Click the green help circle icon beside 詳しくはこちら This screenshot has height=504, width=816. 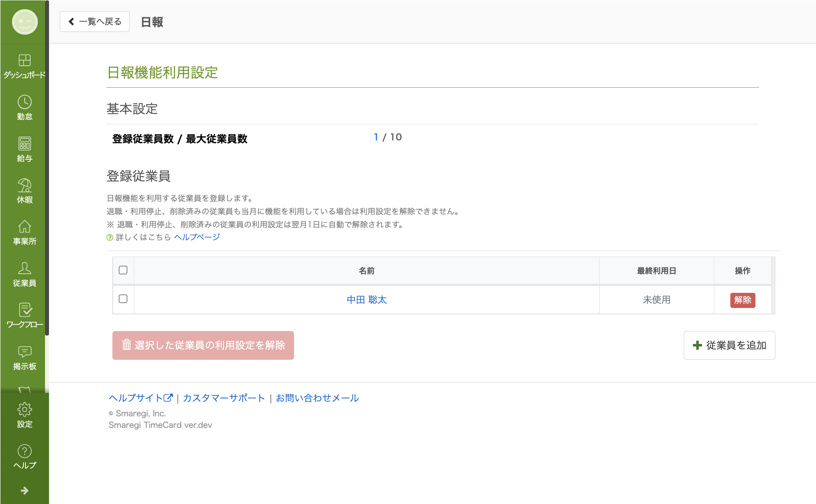[x=110, y=237]
